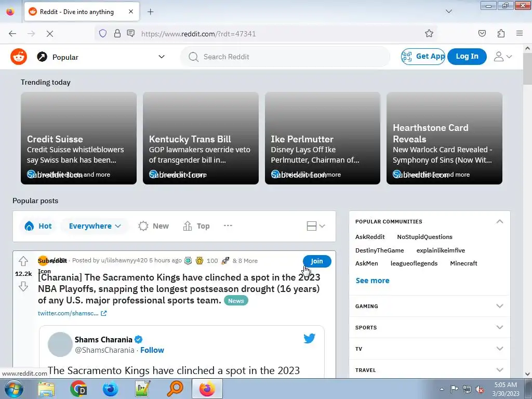Click the magnifier icon in the Reddit search bar
532x399 pixels.
193,57
